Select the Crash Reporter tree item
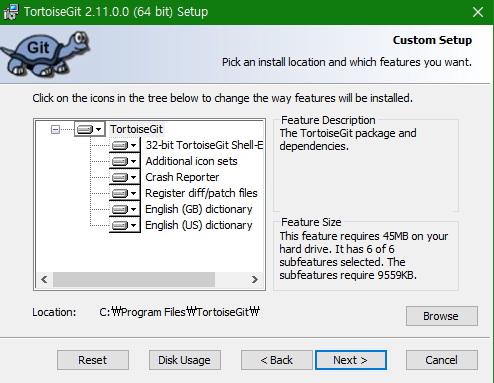494x383 pixels. tap(182, 177)
